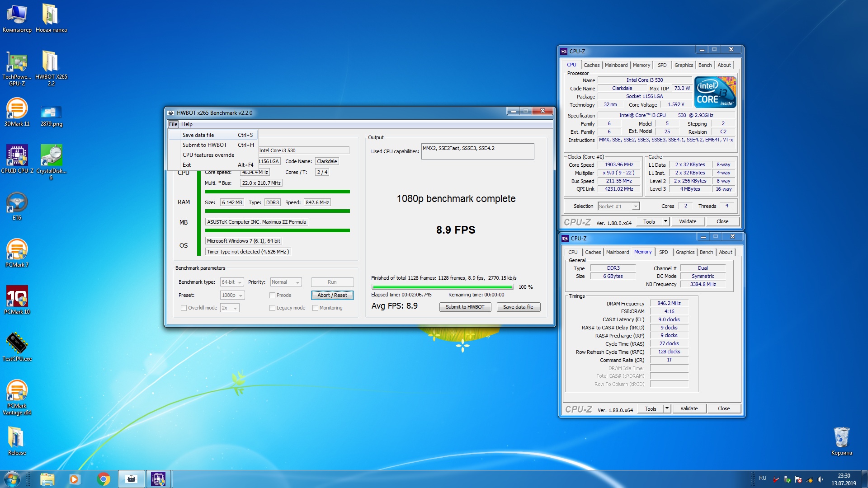Click the Show desktop taskbar strip
Screen dimensions: 868x488
[864, 479]
